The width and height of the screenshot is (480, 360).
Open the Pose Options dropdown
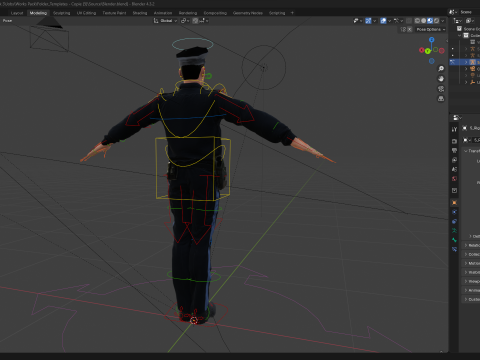[431, 29]
